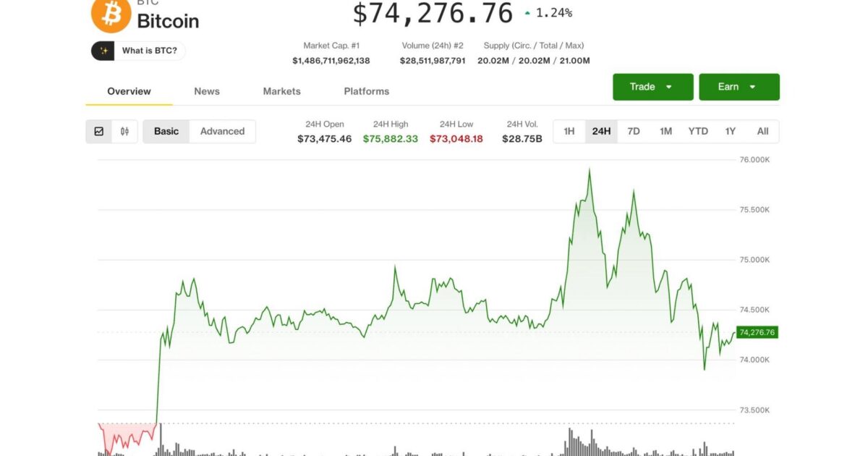Select the candlestick chart icon
Screen dimensions: 868x456
click(124, 131)
